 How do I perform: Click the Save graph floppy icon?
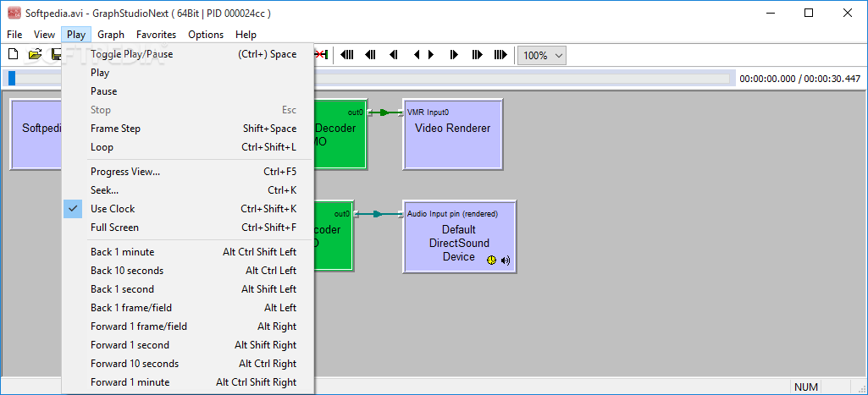(56, 54)
